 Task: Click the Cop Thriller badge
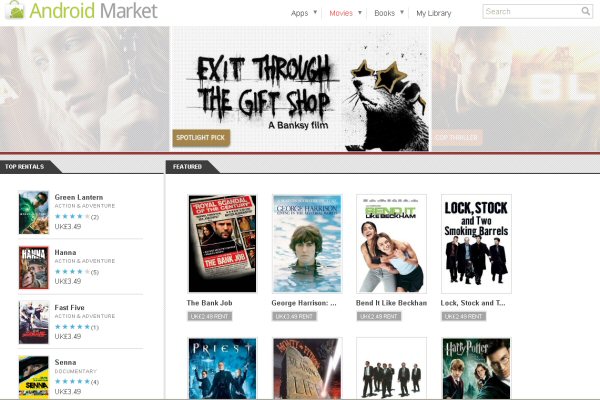click(457, 137)
